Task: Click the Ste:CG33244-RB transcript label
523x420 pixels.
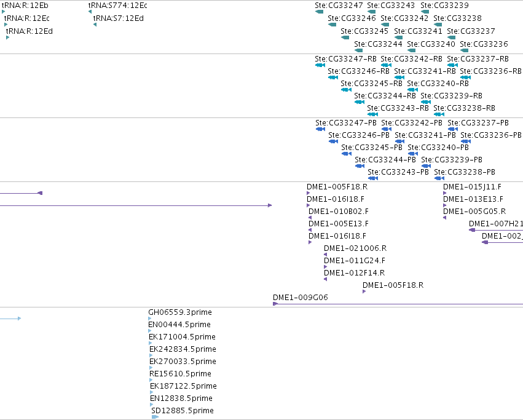Action: [385, 96]
